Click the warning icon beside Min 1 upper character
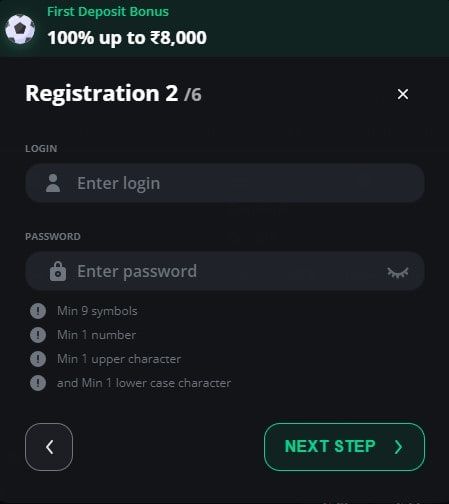This screenshot has width=449, height=504. point(38,359)
